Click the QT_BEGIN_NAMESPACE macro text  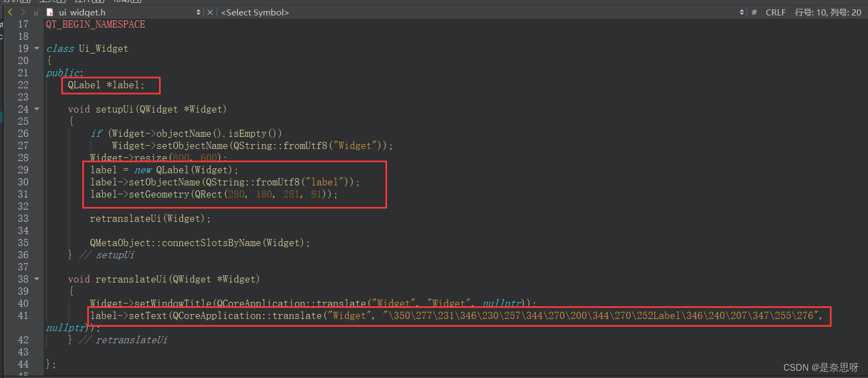coord(96,24)
